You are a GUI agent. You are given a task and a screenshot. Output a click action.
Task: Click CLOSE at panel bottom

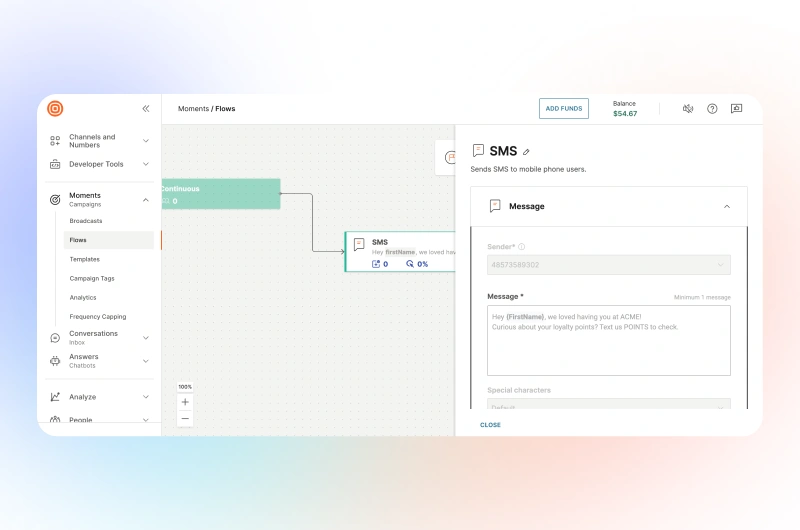pyautogui.click(x=490, y=425)
